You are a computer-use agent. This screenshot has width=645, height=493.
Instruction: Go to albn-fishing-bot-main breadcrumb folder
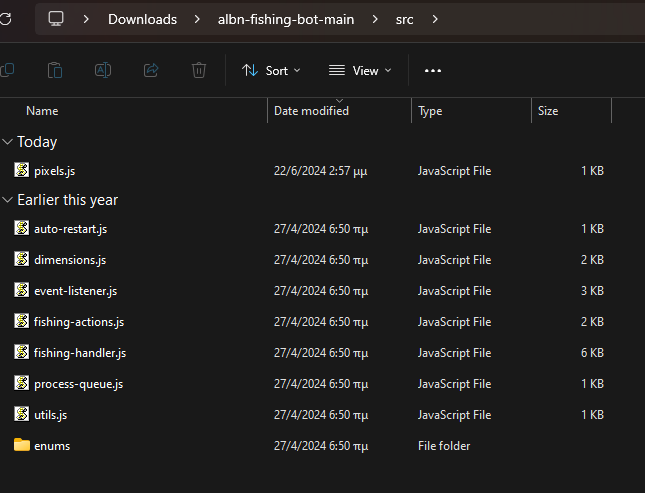[286, 19]
